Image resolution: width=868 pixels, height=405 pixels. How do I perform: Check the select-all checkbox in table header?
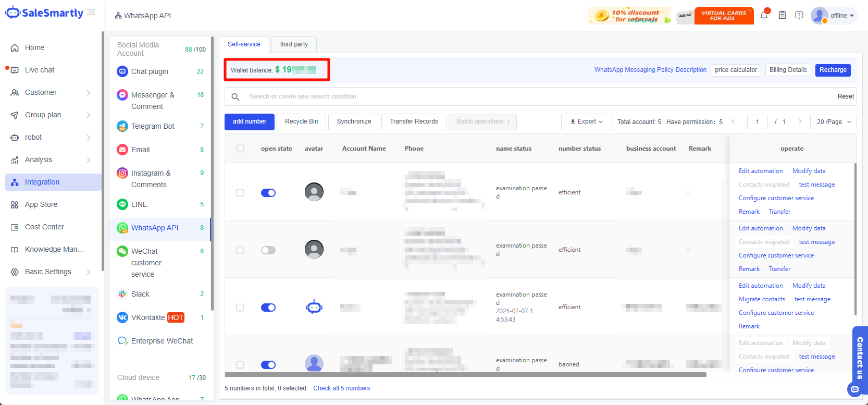click(240, 149)
